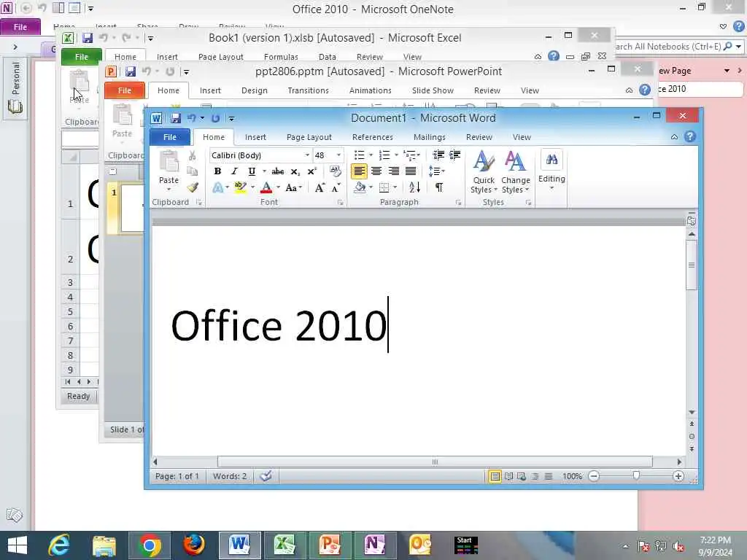The image size is (747, 560).
Task: Click Zoom Out minus button in Word
Action: point(594,476)
